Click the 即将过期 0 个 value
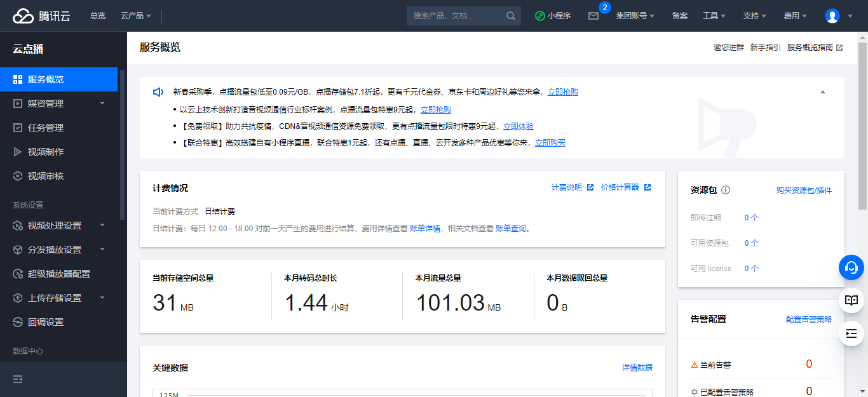 point(752,218)
